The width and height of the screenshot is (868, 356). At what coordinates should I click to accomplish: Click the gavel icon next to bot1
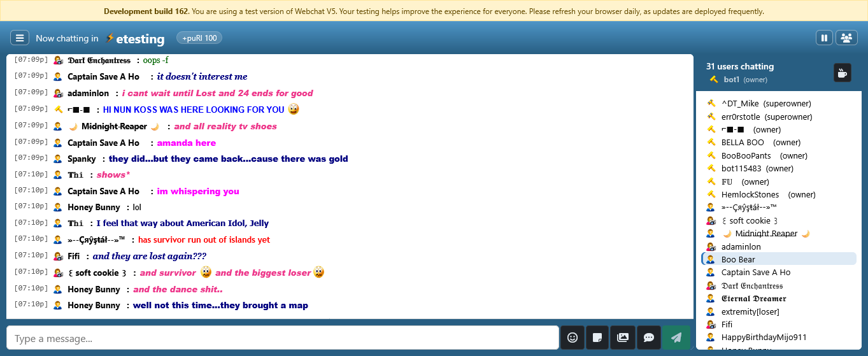click(713, 80)
